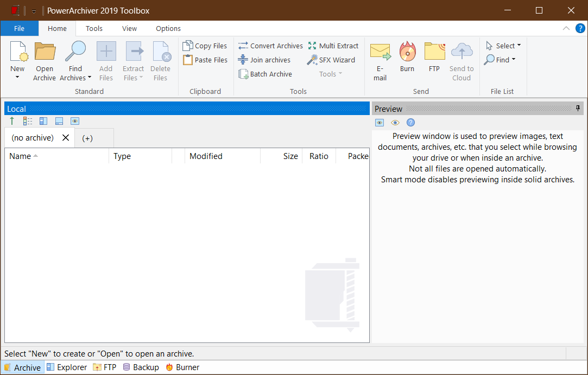The image size is (588, 375).
Task: Sort file list by Size column
Action: [281, 156]
